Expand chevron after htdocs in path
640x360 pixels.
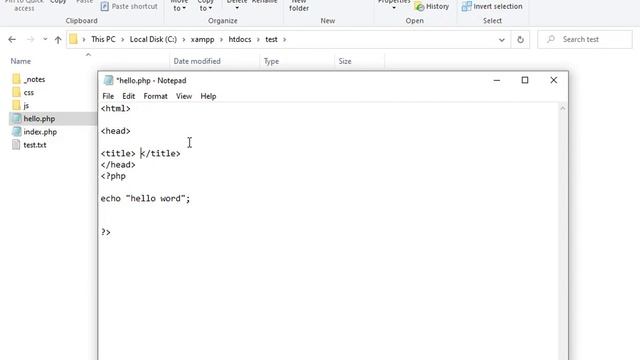258,40
